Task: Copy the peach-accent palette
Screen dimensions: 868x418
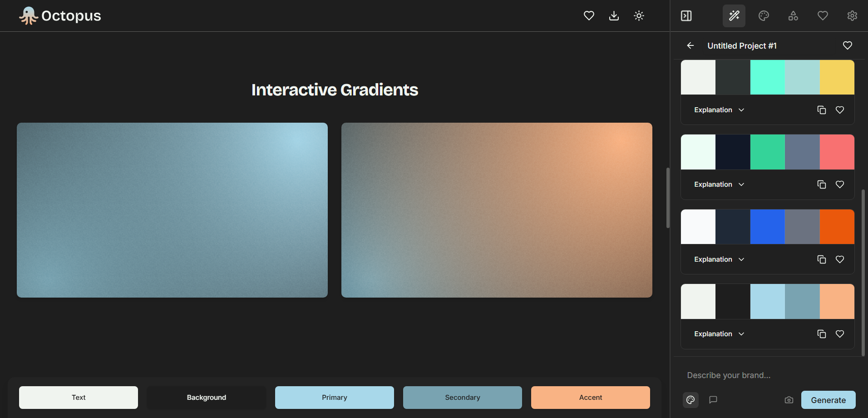Action: (821, 334)
